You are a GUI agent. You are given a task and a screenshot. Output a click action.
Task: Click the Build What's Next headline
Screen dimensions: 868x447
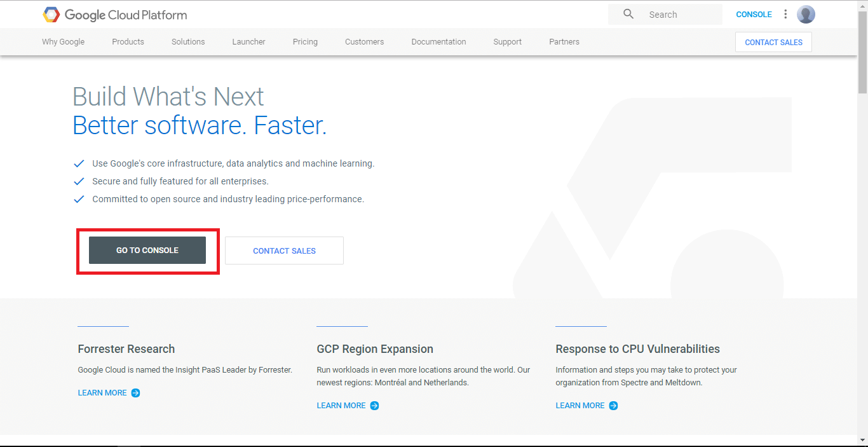click(168, 97)
